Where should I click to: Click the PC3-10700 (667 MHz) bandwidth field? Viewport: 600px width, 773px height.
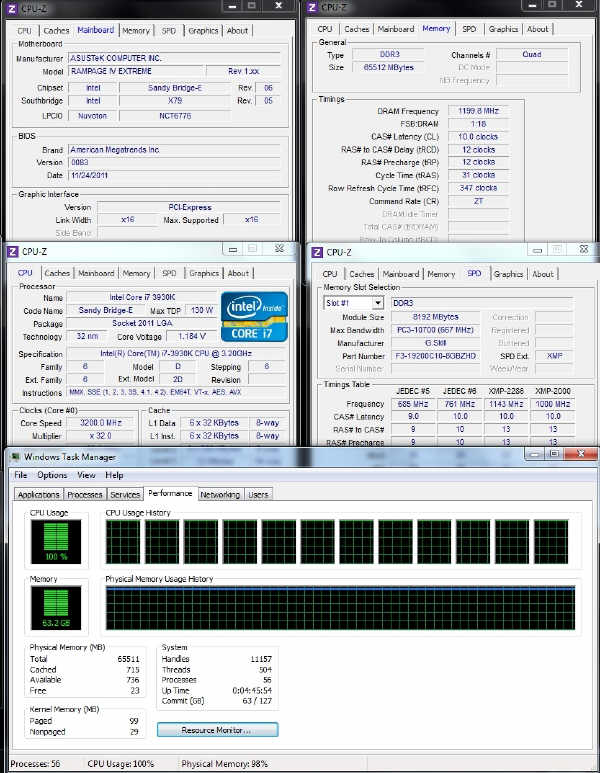(435, 330)
